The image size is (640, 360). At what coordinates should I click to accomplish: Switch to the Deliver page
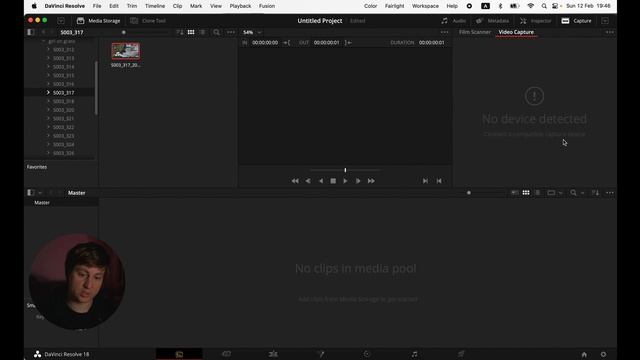[460, 354]
